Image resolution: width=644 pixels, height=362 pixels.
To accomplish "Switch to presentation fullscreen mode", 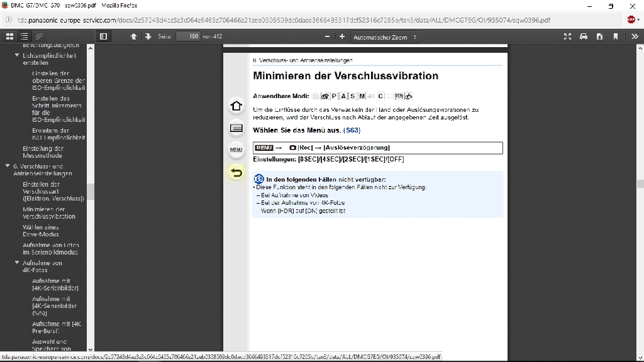I will coord(567,36).
